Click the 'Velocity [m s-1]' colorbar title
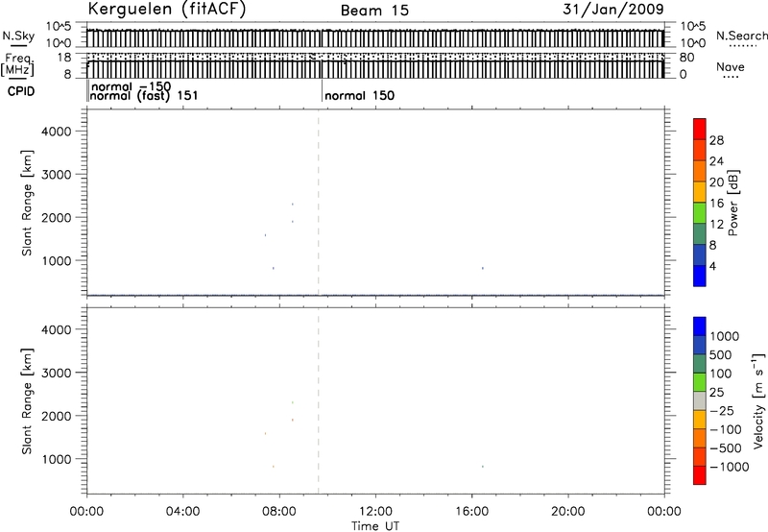This screenshot has width=768, height=532. coord(758,400)
